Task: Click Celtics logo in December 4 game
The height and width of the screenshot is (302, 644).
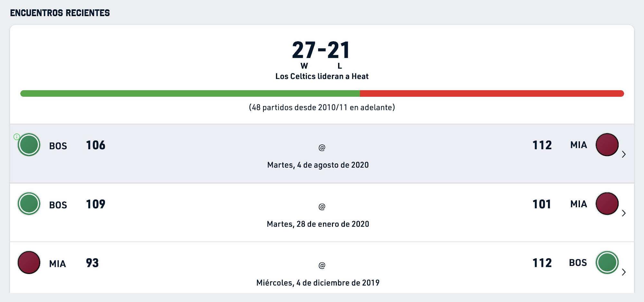Action: pos(607,262)
